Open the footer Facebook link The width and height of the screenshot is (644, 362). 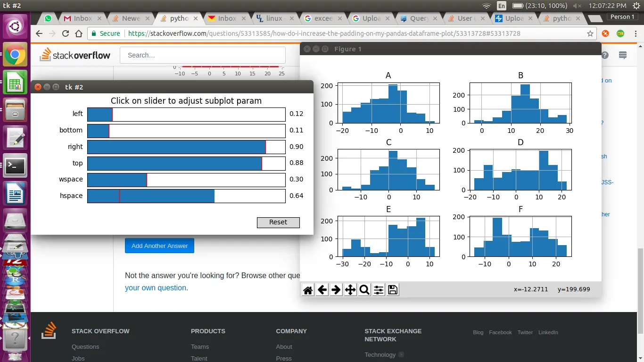coord(500,332)
